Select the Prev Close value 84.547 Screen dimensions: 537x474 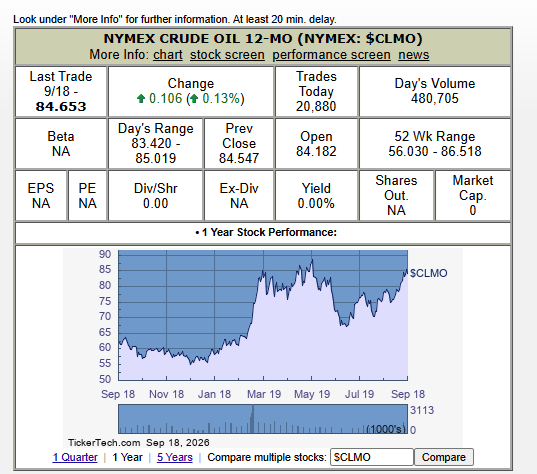coord(239,158)
